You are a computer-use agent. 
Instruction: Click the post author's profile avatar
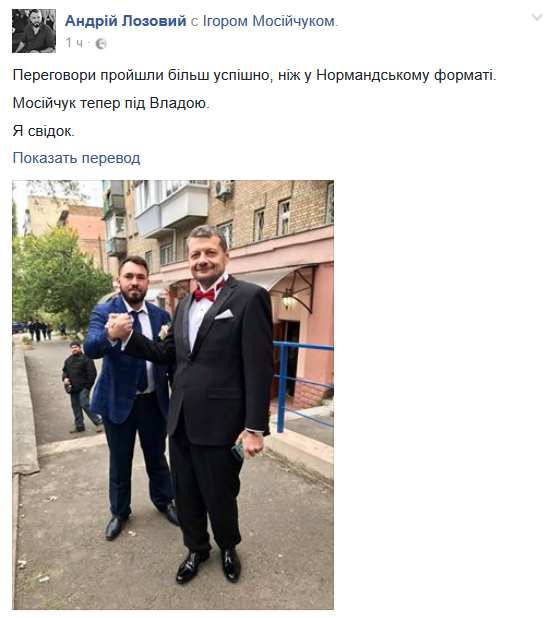coord(34,31)
